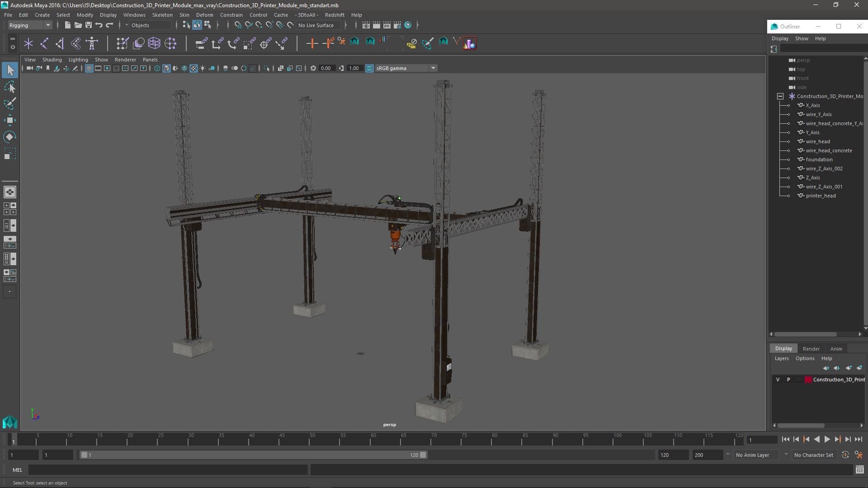This screenshot has width=868, height=488.
Task: Toggle view color management button
Action: coord(369,68)
